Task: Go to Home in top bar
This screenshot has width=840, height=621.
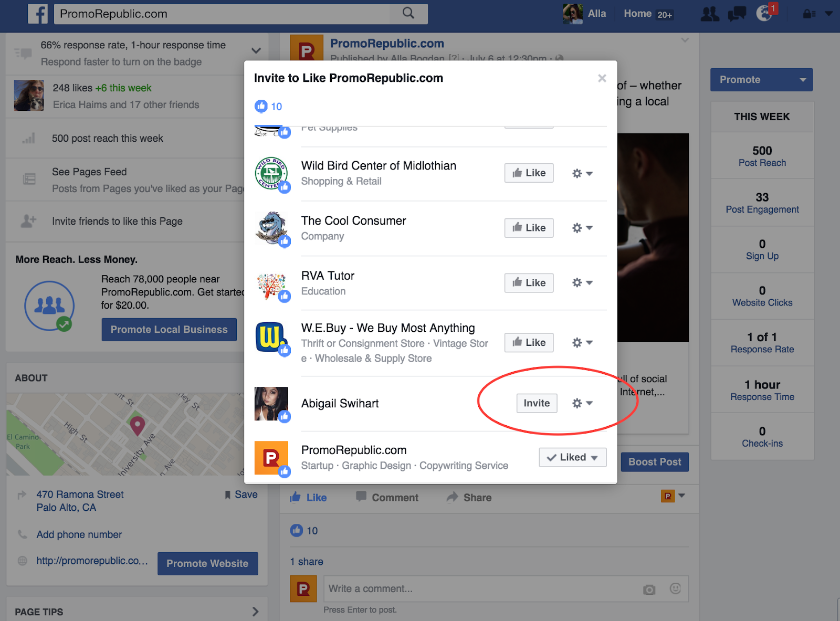Action: point(637,14)
